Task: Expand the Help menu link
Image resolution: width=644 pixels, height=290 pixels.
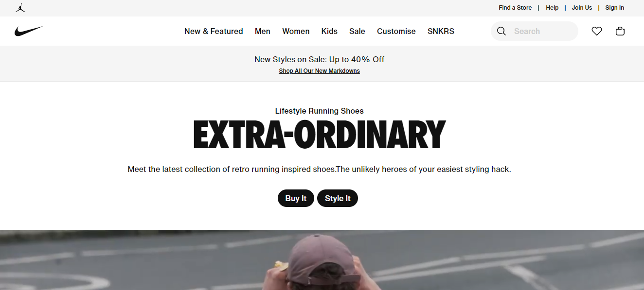Action: pyautogui.click(x=552, y=8)
